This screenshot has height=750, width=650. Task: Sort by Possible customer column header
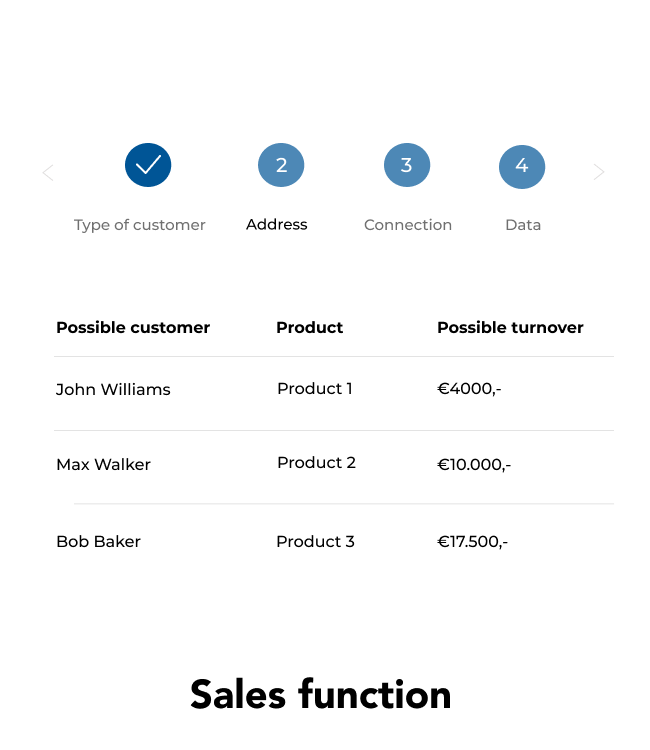coord(133,328)
